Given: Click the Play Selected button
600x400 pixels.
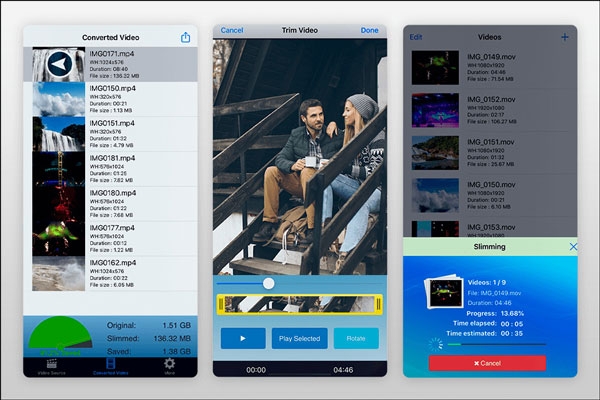Looking at the screenshot, I should (299, 338).
